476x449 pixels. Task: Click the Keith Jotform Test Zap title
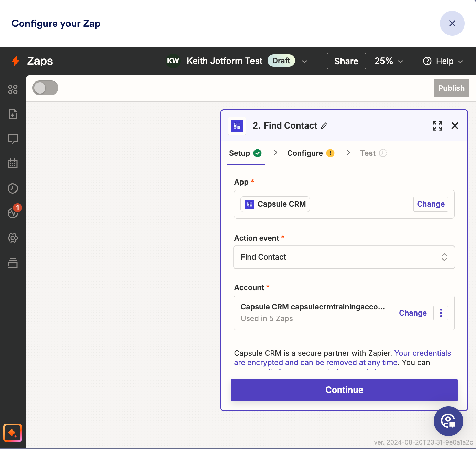[x=225, y=61]
